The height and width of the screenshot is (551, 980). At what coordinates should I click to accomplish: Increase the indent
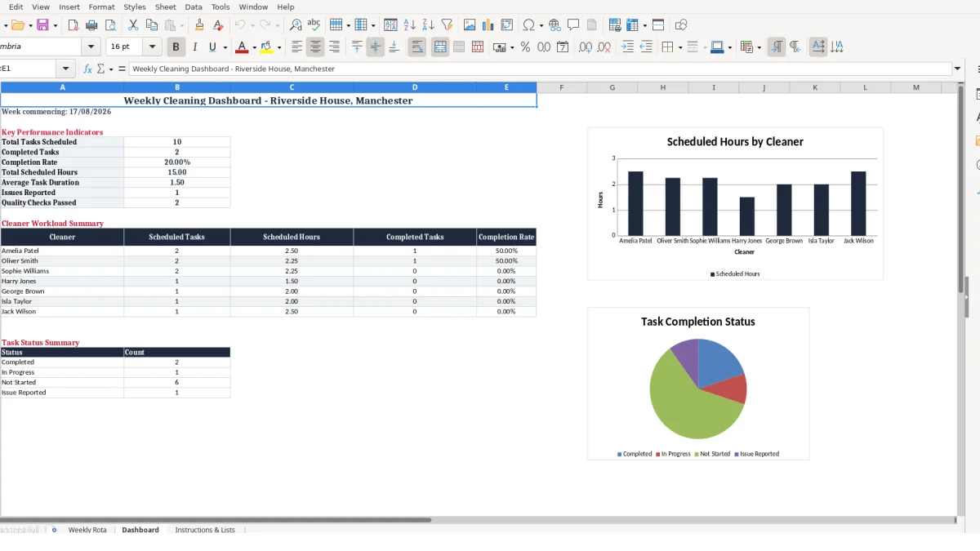(627, 47)
